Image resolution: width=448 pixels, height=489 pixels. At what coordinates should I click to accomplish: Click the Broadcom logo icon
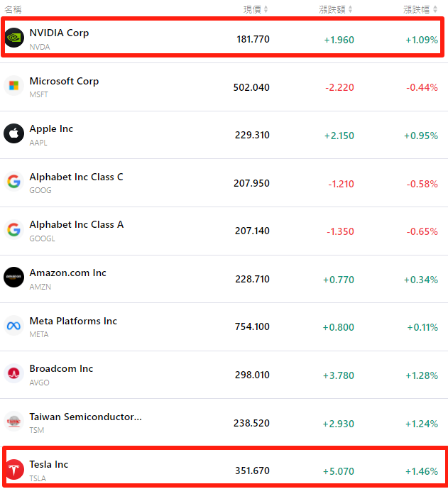click(x=13, y=373)
